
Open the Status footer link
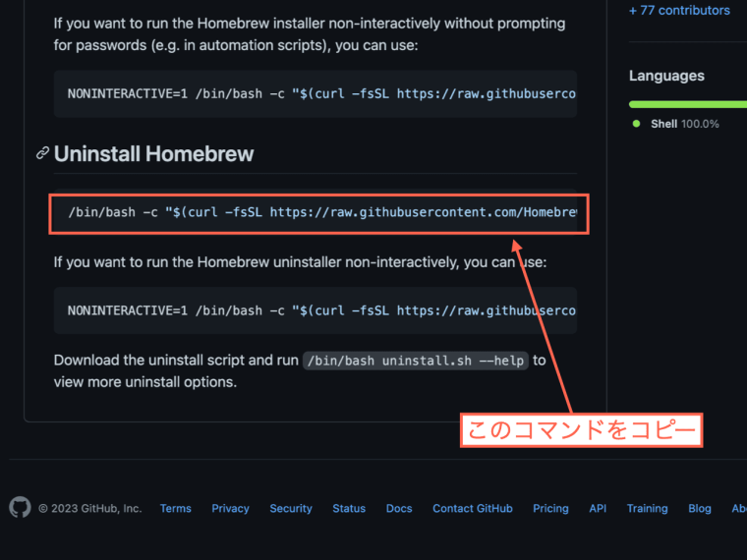point(349,509)
